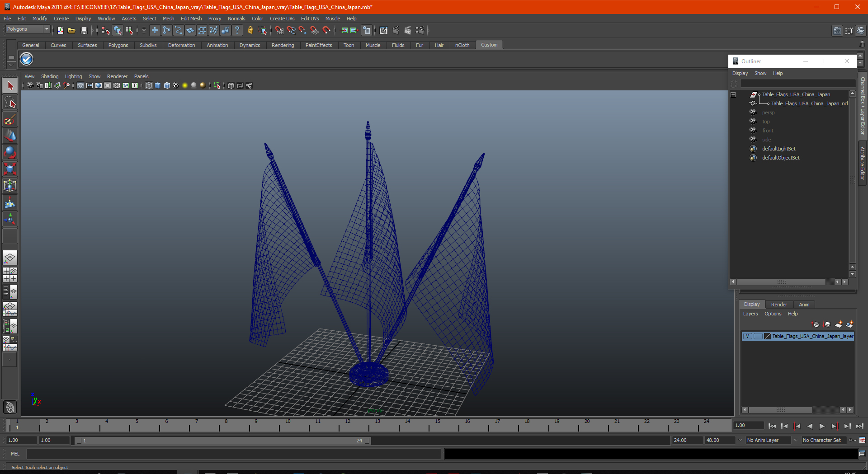The width and height of the screenshot is (868, 474).
Task: Click the Snap to points magnet icon
Action: click(302, 30)
